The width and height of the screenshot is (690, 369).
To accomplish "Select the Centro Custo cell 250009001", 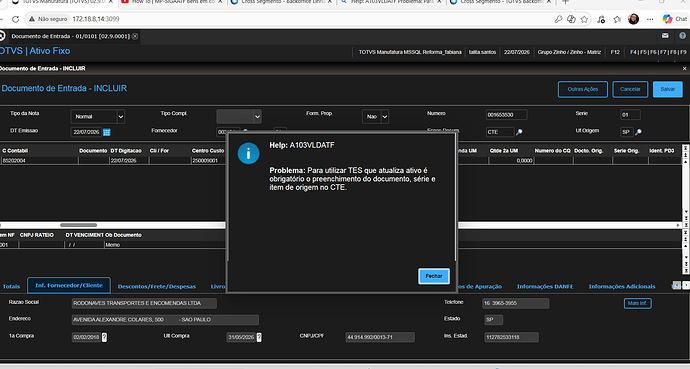I will (x=208, y=161).
